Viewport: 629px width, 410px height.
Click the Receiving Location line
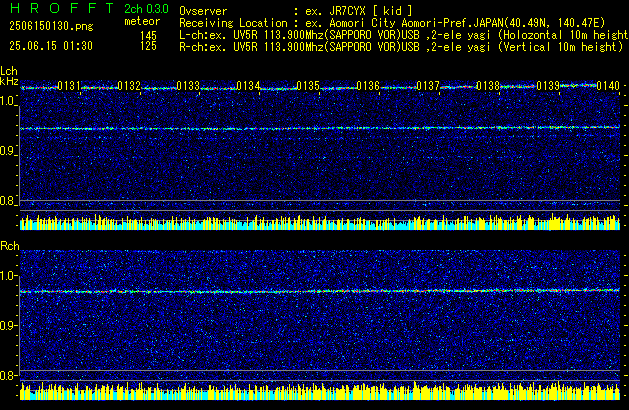click(392, 23)
